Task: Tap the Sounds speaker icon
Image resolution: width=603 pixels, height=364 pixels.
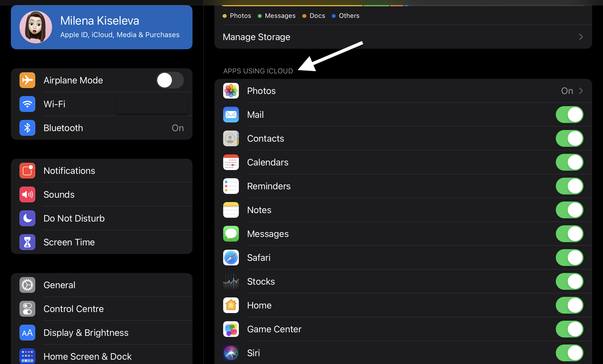Action: point(27,194)
